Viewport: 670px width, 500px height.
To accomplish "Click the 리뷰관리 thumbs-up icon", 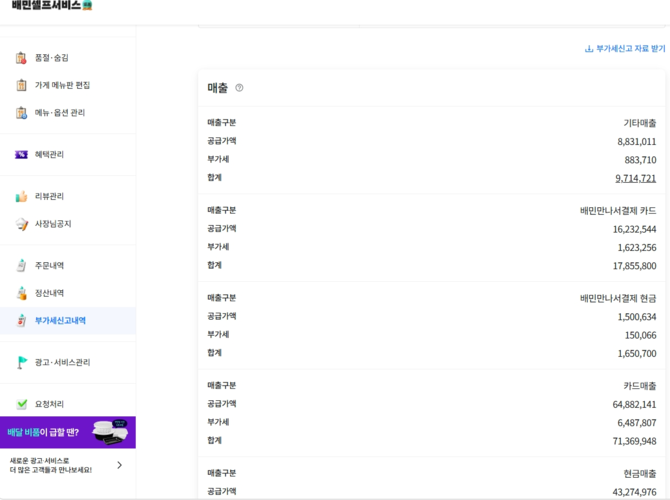I will click(21, 196).
